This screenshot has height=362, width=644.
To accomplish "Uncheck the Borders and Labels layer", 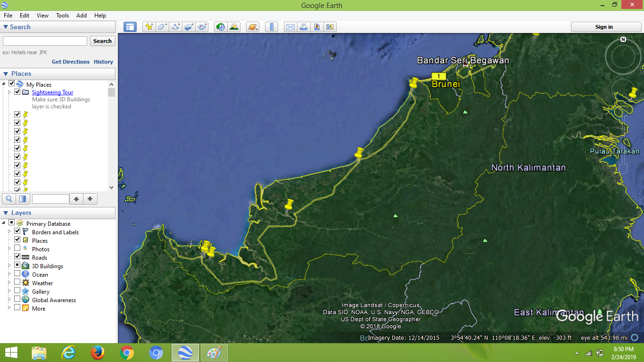I will pos(17,231).
